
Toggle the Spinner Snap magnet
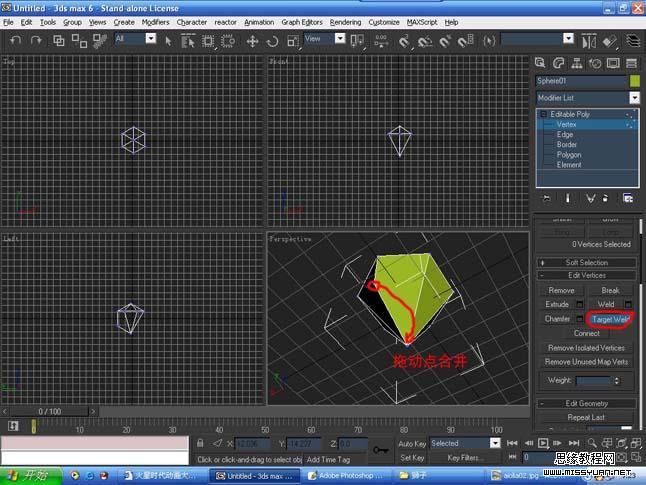(x=466, y=41)
